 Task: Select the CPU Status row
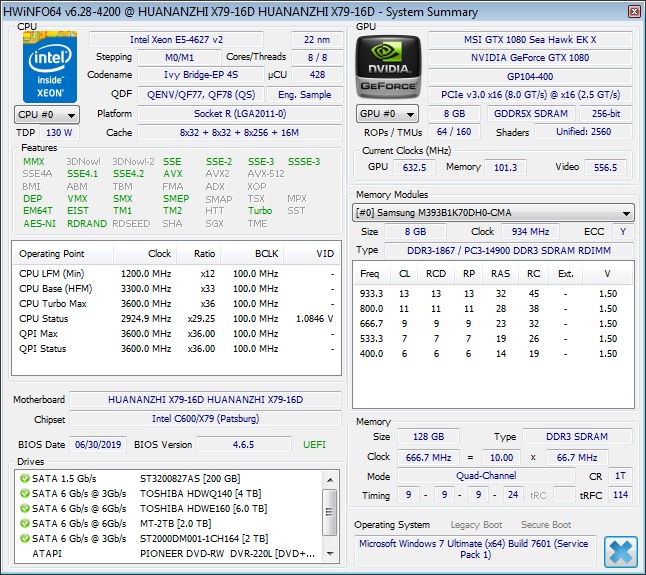[x=176, y=318]
